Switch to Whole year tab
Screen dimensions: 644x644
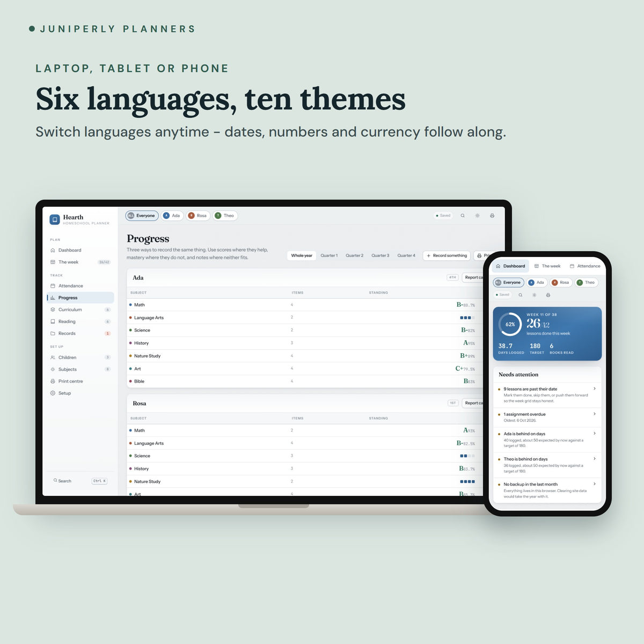pos(302,255)
